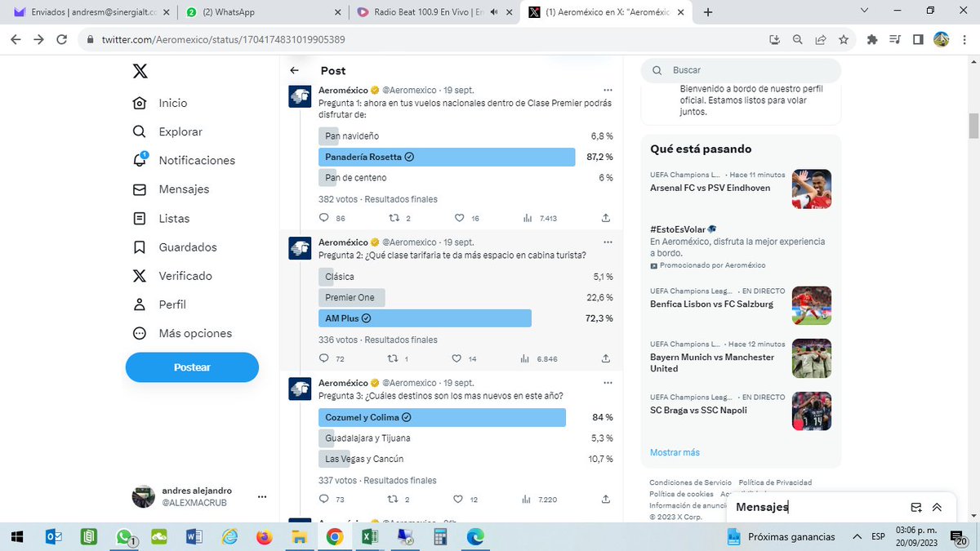Viewport: 980px width, 551px height.
Task: Repost the Pregunta 3 poll post
Action: (394, 499)
